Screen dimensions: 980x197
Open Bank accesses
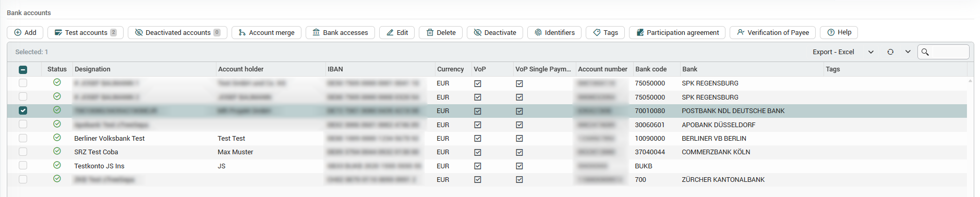pos(340,32)
